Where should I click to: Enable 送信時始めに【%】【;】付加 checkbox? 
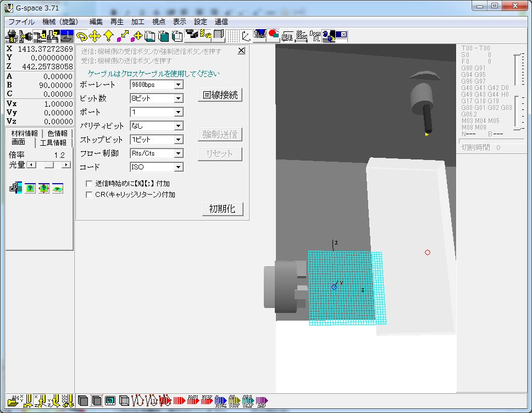(x=89, y=183)
